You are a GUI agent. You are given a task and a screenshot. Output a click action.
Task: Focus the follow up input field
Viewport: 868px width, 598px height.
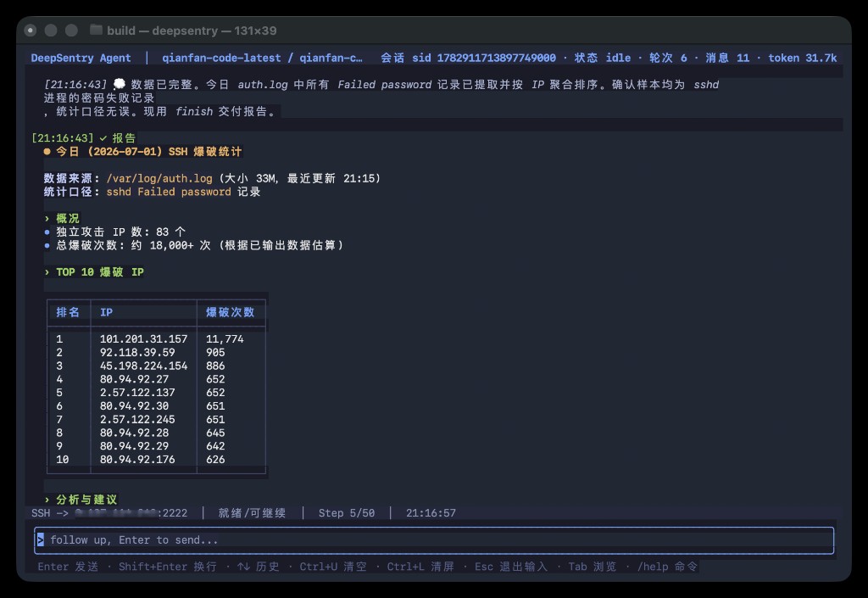[434, 539]
